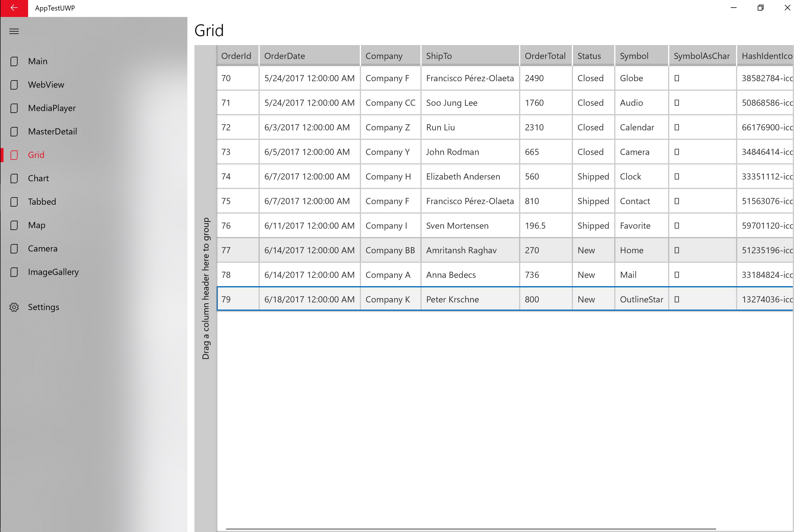Click the WebView page icon

tap(14, 85)
